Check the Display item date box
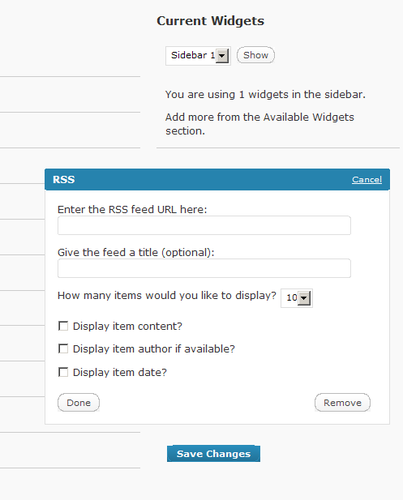 (x=63, y=372)
